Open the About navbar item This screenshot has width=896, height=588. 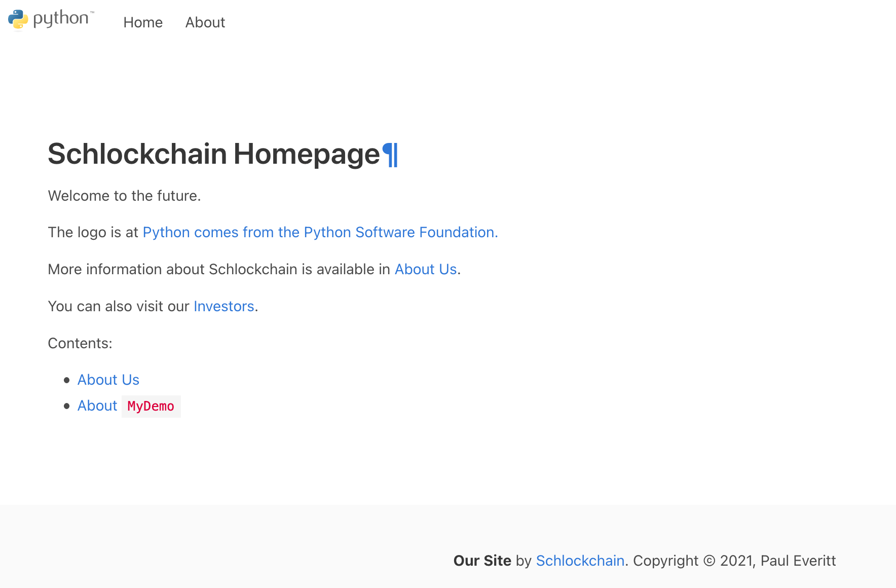coord(205,22)
